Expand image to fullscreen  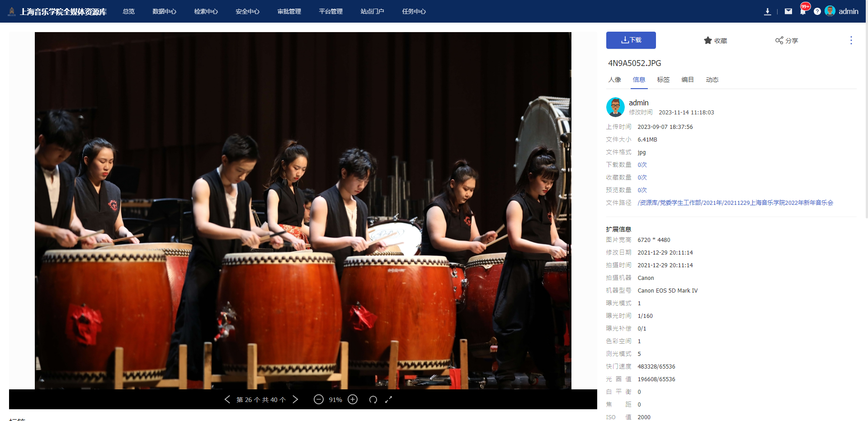point(388,399)
